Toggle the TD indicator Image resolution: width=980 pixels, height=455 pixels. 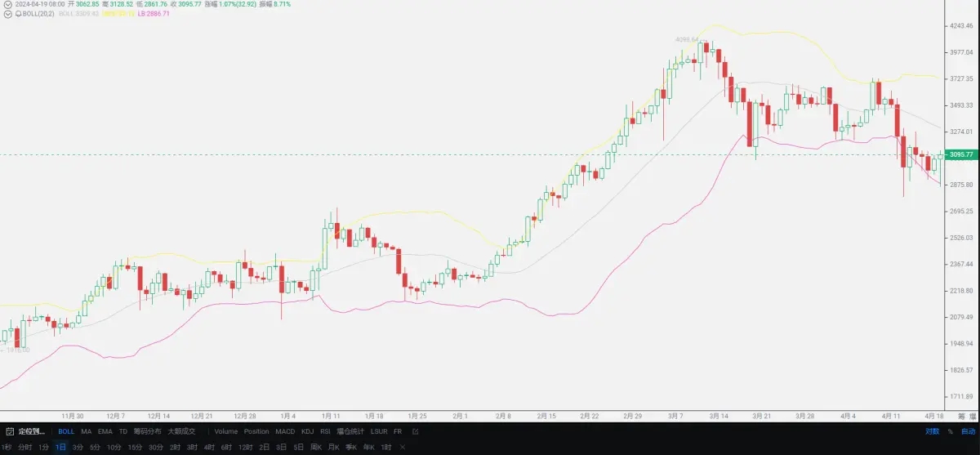[123, 431]
